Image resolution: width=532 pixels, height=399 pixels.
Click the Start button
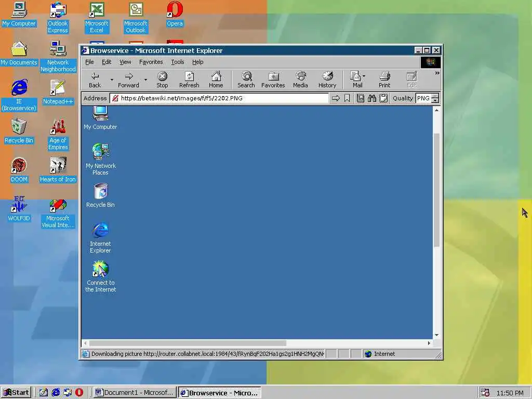pyautogui.click(x=16, y=393)
